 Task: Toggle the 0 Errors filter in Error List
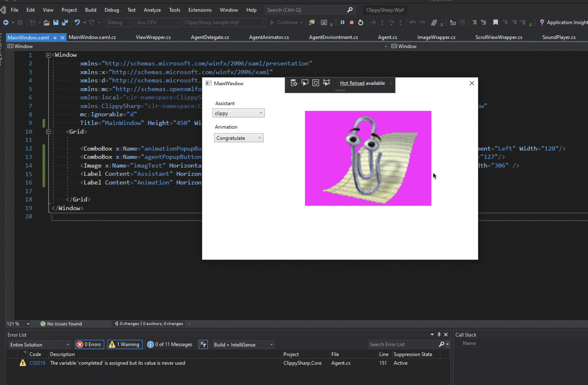tap(89, 344)
